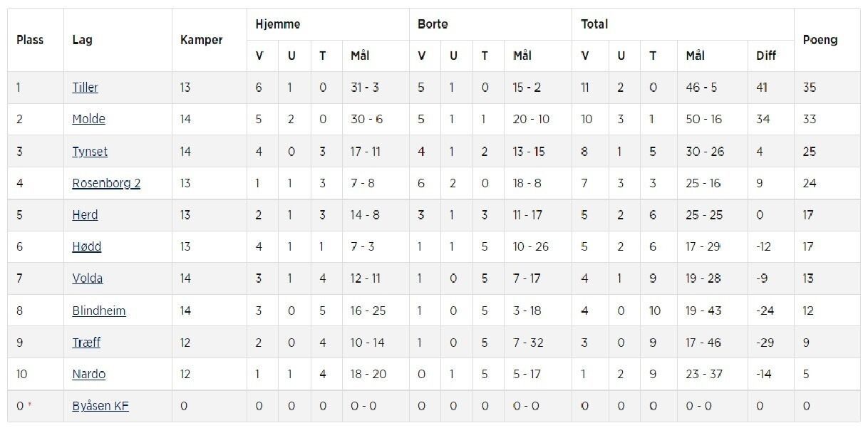The height and width of the screenshot is (433, 868).
Task: Click the Kamper column header
Action: coord(202,40)
